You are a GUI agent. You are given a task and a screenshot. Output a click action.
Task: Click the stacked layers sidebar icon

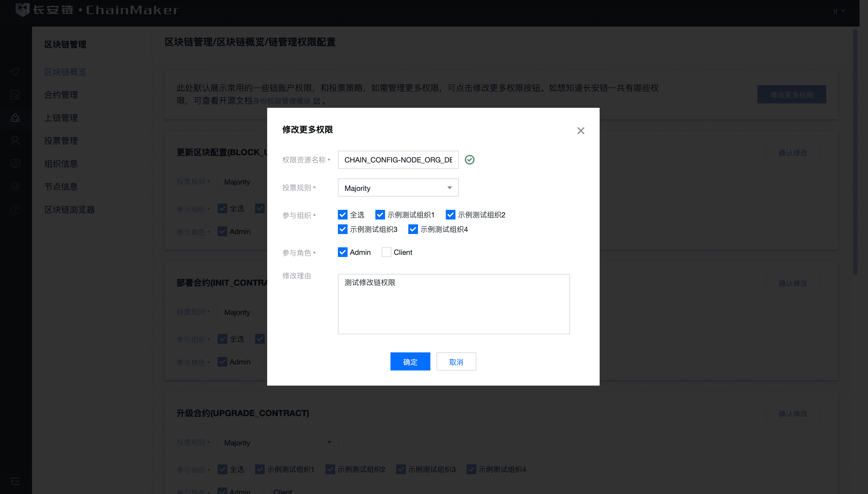click(x=15, y=186)
